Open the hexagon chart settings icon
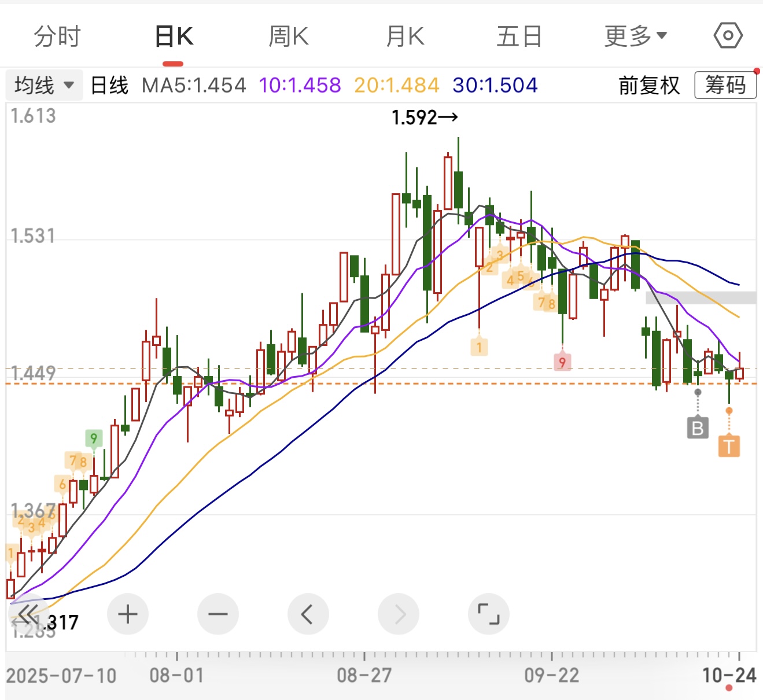 (x=728, y=36)
